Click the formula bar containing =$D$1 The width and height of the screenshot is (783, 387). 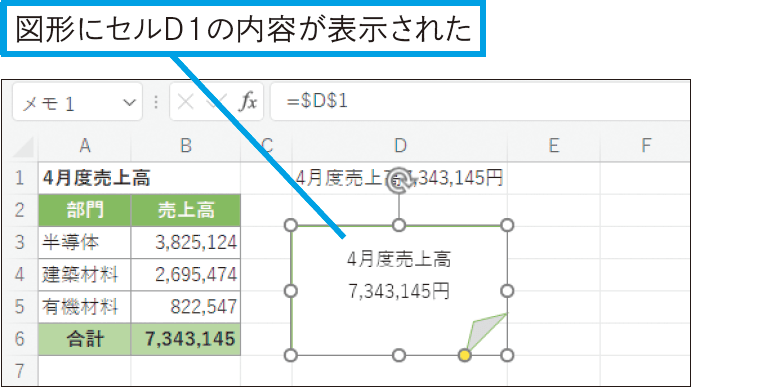(479, 102)
